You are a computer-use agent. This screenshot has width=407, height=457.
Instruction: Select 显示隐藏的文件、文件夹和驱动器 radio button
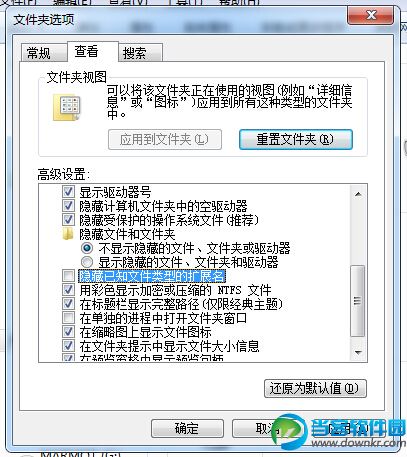pyautogui.click(x=87, y=262)
